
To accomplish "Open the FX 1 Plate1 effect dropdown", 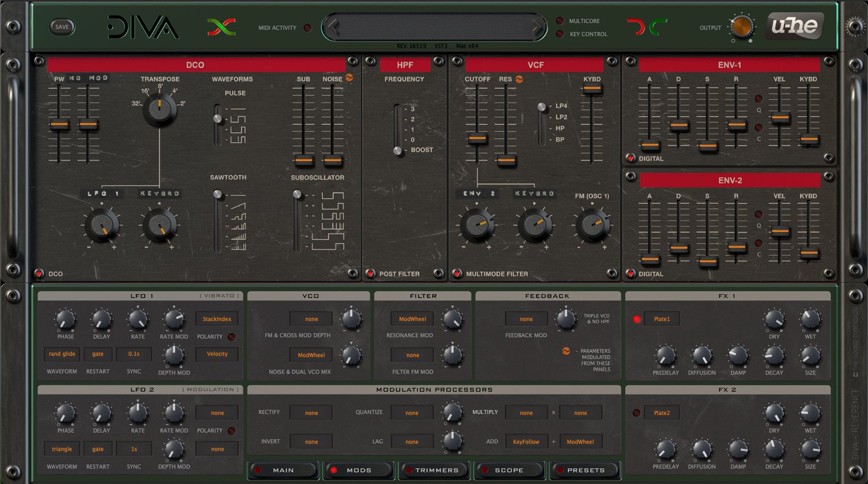I will coord(661,319).
